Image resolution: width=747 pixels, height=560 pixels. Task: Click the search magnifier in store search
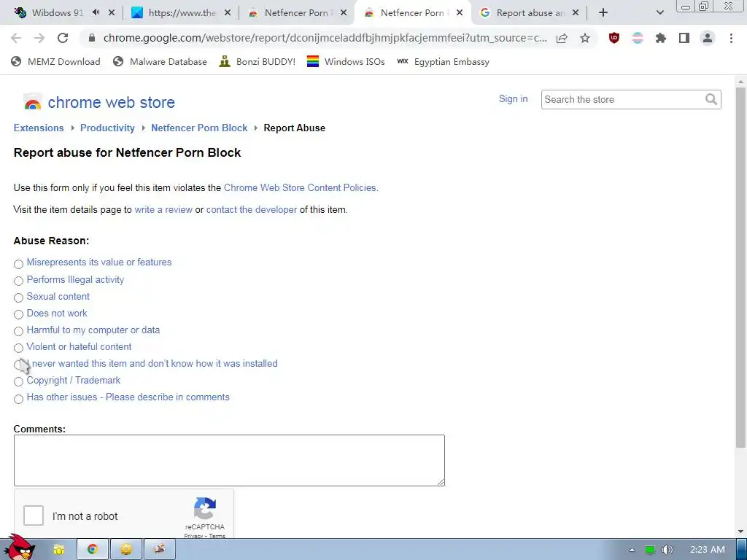(x=711, y=99)
